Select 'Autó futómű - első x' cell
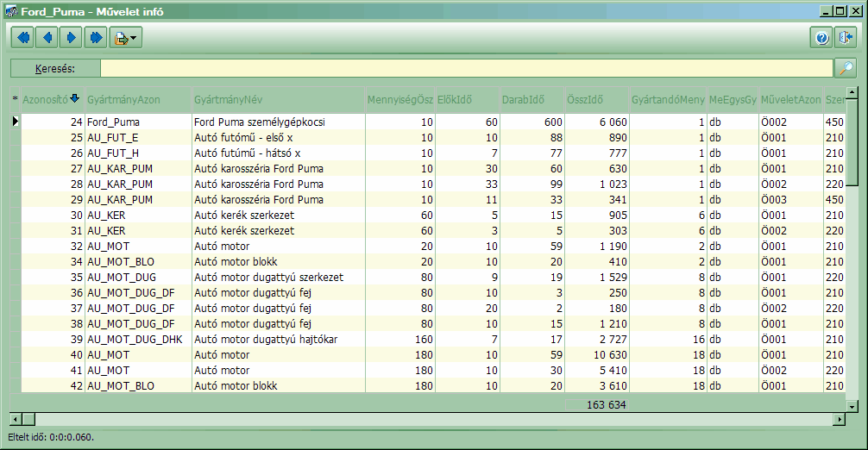Viewport: 868px width, 450px height. pos(278,137)
